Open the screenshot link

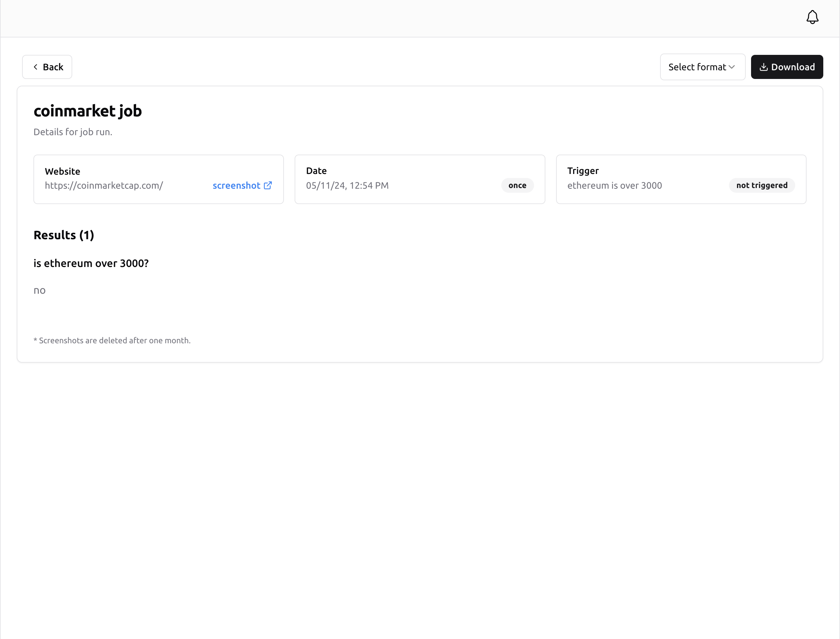tap(236, 185)
